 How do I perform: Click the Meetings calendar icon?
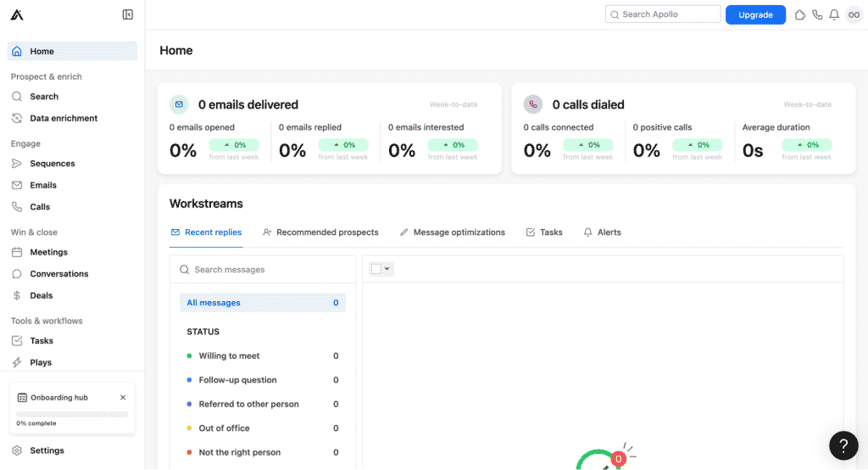(17, 252)
